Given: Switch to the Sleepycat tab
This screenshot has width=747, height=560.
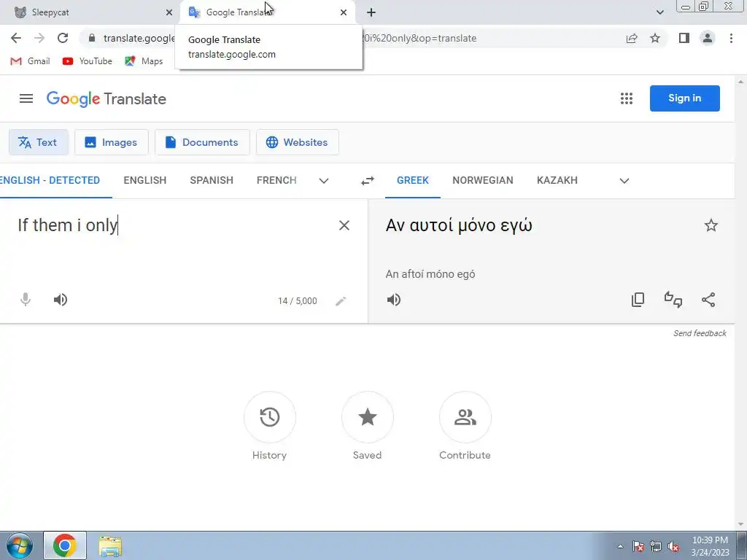Looking at the screenshot, I should click(90, 12).
